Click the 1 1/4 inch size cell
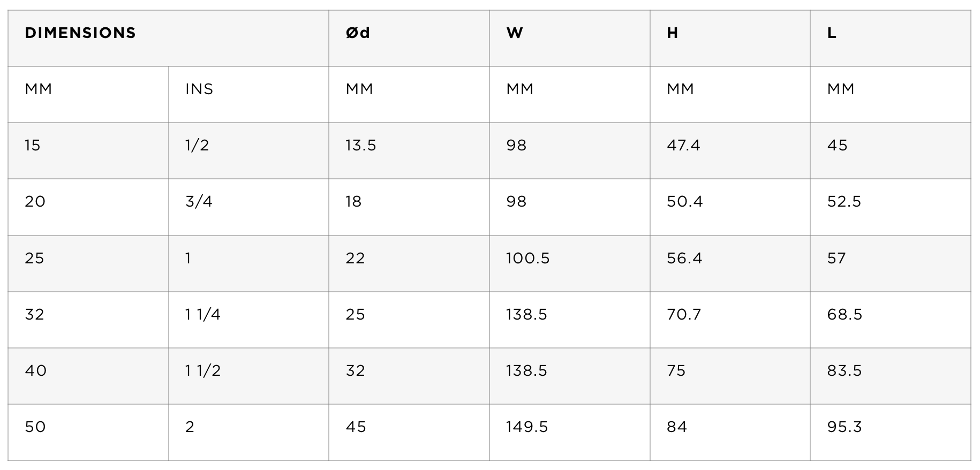The height and width of the screenshot is (470, 980). coord(248,320)
